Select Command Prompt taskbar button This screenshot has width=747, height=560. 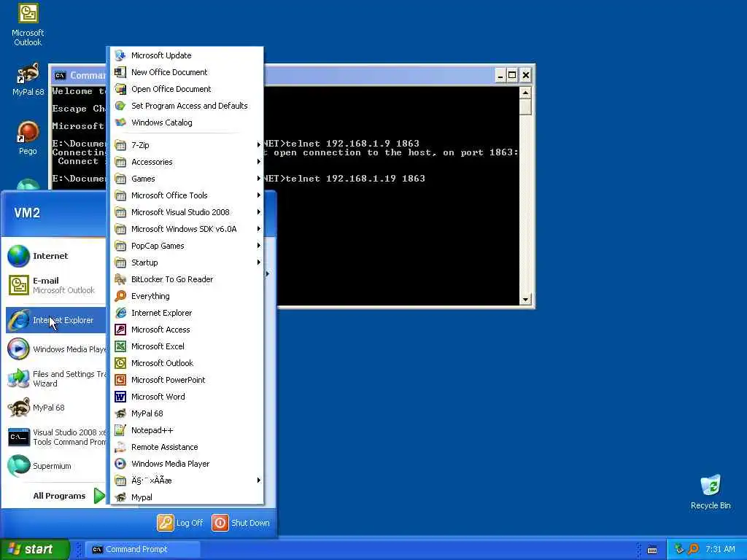point(142,549)
